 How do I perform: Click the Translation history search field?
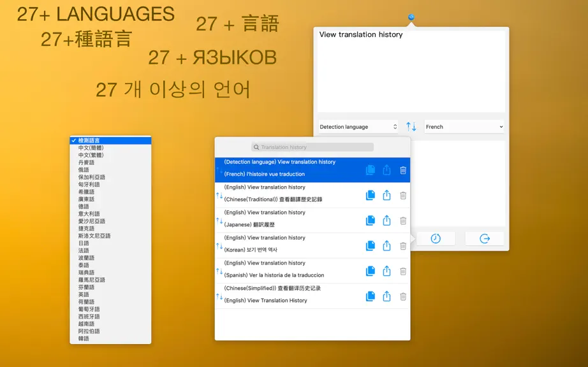pos(312,147)
